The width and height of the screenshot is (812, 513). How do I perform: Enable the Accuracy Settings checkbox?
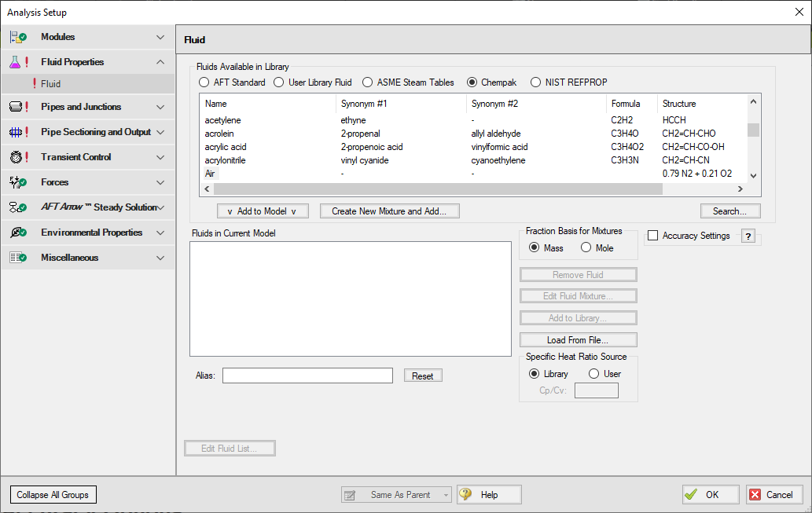pyautogui.click(x=652, y=236)
